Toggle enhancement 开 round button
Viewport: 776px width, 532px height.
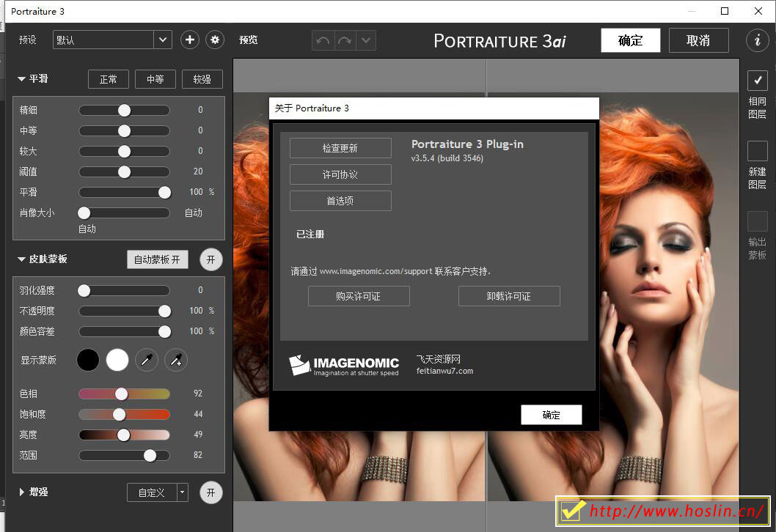point(211,492)
